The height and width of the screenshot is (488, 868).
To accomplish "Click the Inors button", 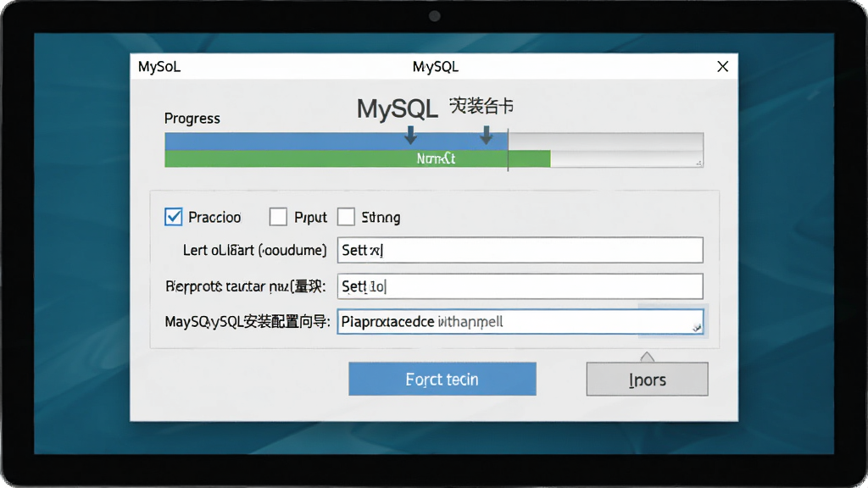I will 647,380.
